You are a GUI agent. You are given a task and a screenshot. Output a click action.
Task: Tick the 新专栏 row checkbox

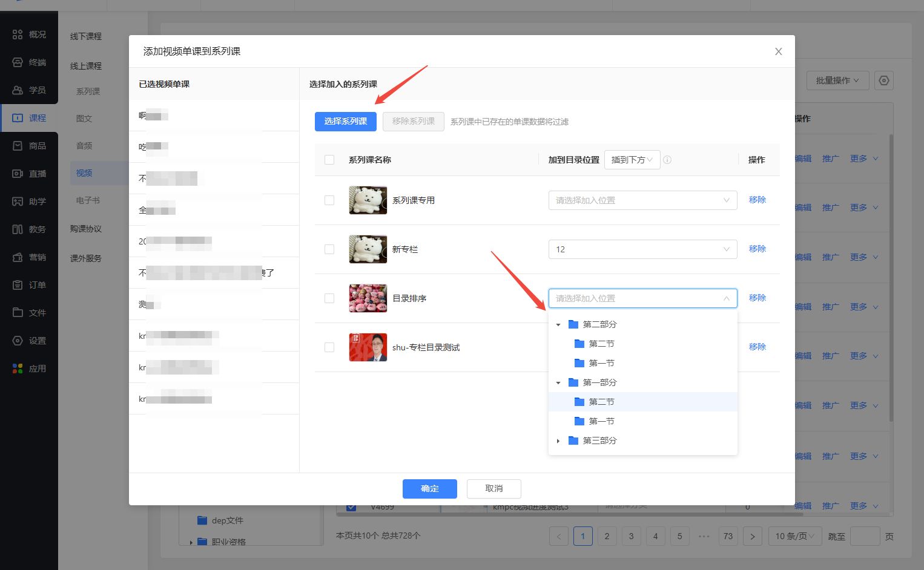pos(329,249)
